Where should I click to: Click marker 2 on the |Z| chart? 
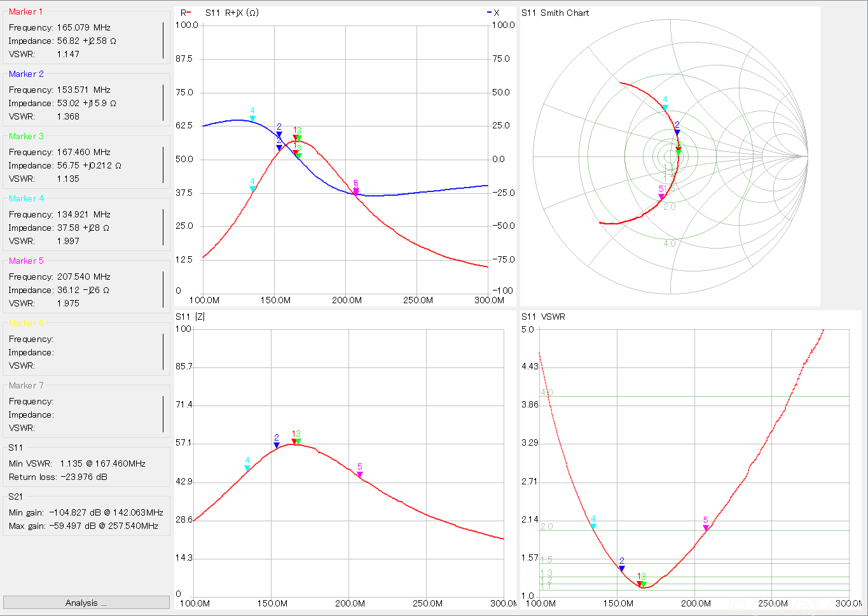(277, 445)
